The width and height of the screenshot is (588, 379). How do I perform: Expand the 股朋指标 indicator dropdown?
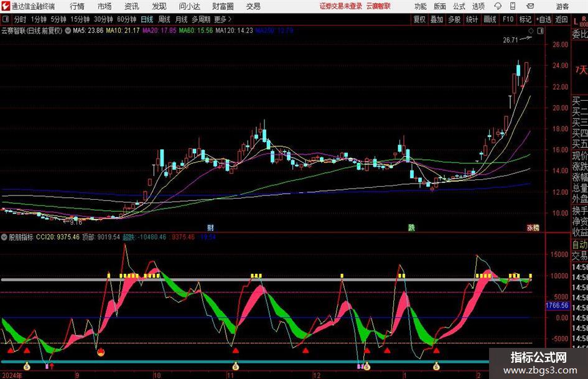[x=4, y=237]
